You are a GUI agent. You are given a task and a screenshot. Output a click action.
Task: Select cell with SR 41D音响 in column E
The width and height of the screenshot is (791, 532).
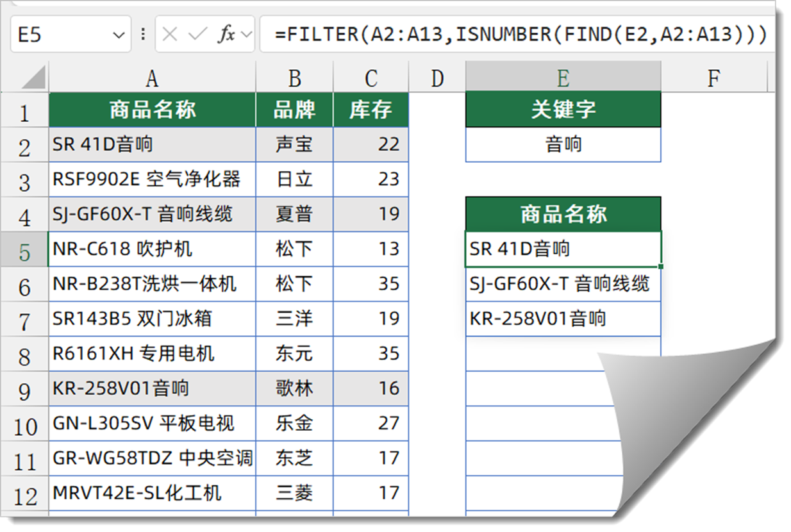563,249
